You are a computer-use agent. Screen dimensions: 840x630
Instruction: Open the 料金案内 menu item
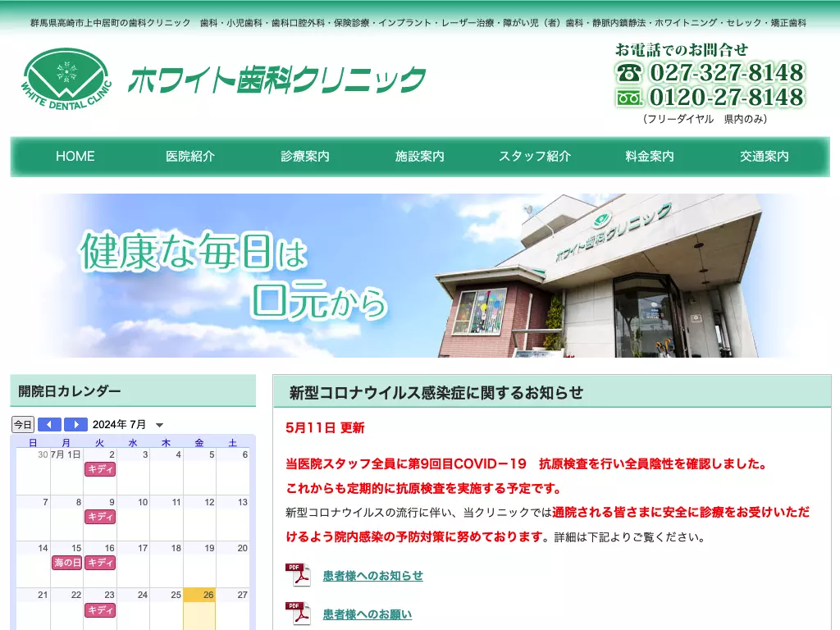coord(650,157)
